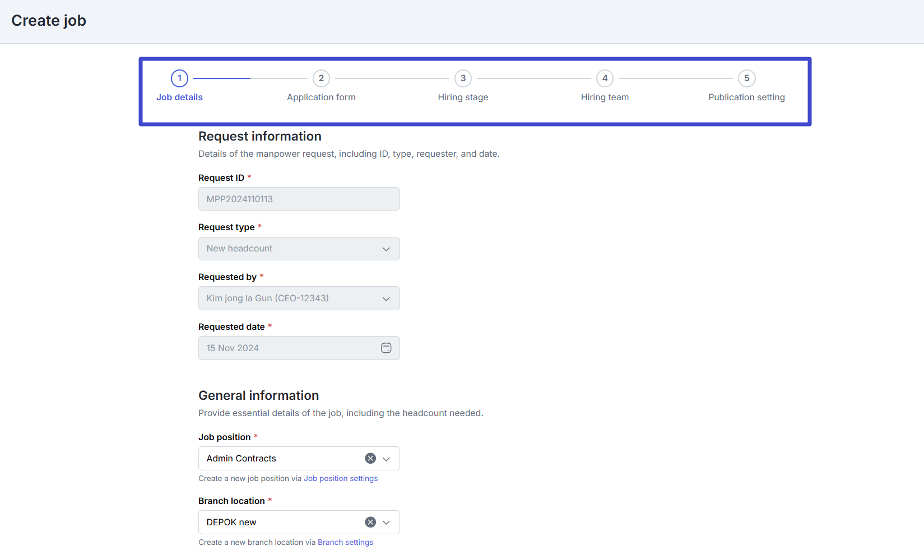The image size is (924, 560).
Task: Clear the Admin Contracts job position
Action: [x=370, y=459]
